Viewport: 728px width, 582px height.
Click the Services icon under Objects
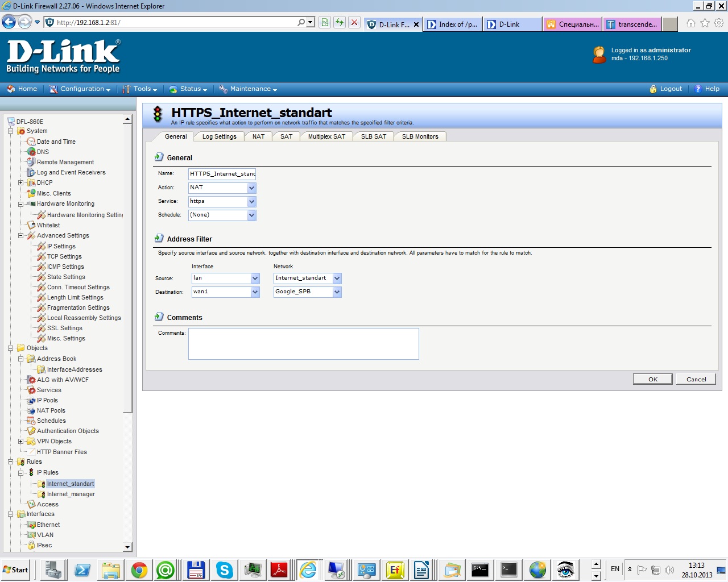(31, 390)
